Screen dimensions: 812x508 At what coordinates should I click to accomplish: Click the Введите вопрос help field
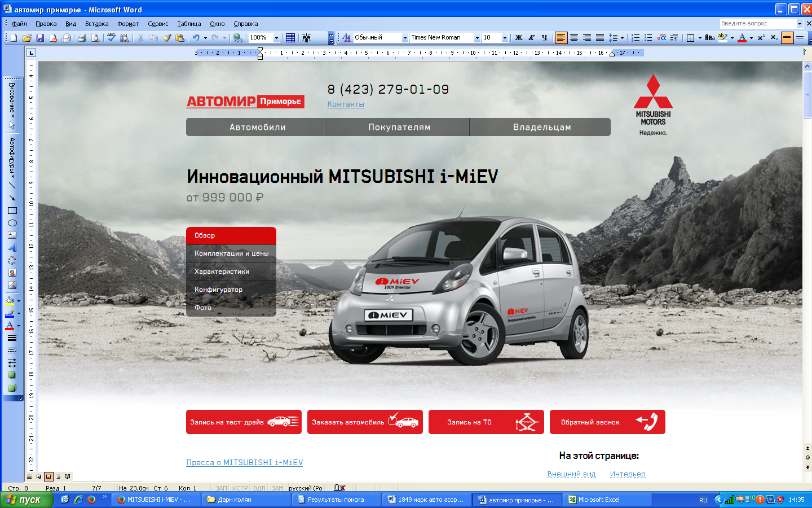(758, 23)
